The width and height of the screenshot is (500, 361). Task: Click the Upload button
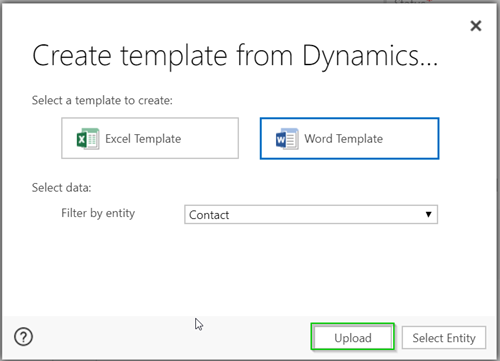click(x=353, y=337)
